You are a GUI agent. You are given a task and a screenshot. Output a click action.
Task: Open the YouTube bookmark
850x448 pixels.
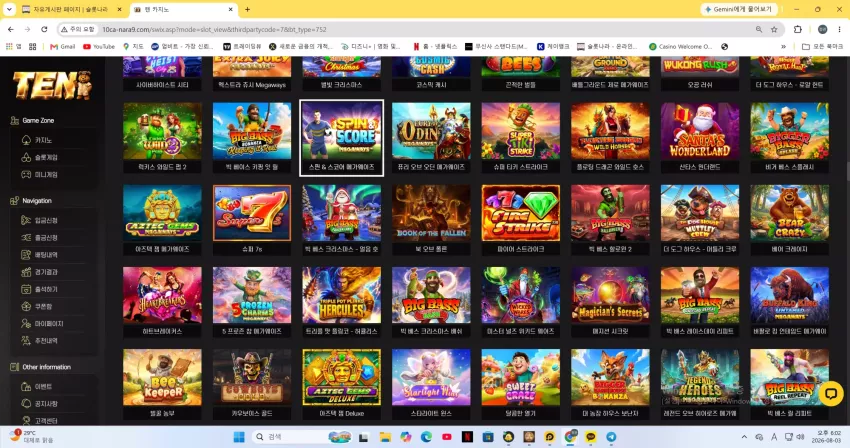[x=99, y=47]
